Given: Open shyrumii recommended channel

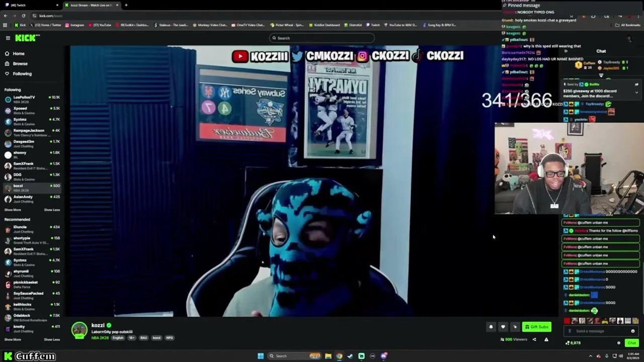Looking at the screenshot, I should 32,273.
